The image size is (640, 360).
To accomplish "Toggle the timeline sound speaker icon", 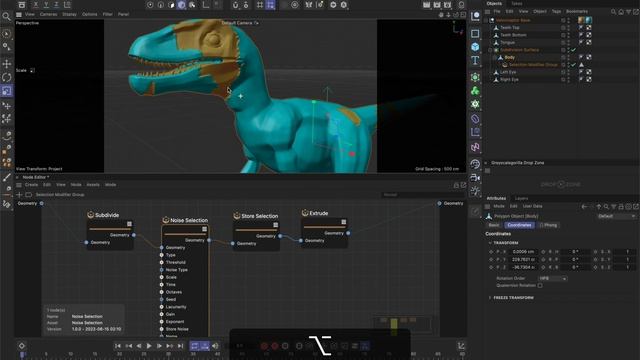I will (x=215, y=346).
